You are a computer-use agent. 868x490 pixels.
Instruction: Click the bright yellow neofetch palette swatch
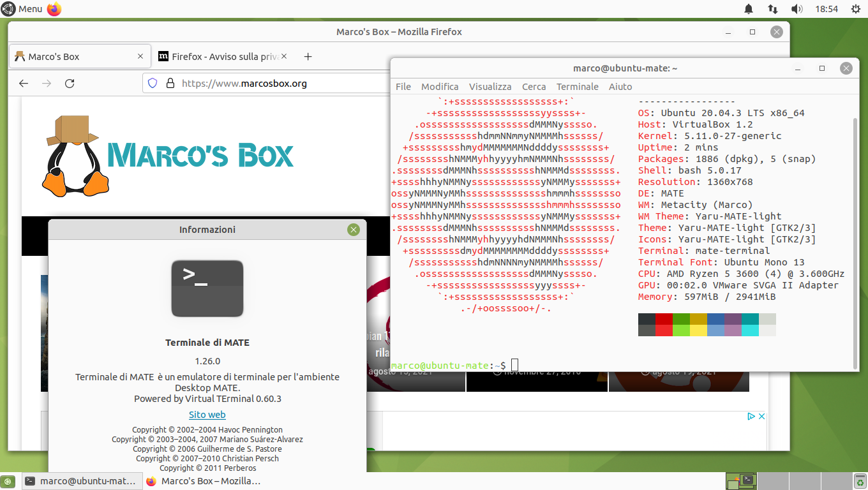[699, 330]
